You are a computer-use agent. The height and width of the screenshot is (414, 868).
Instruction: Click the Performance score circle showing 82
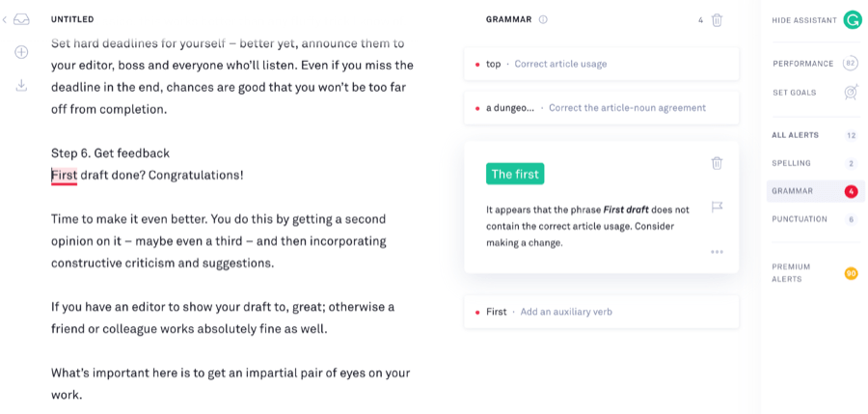(851, 64)
